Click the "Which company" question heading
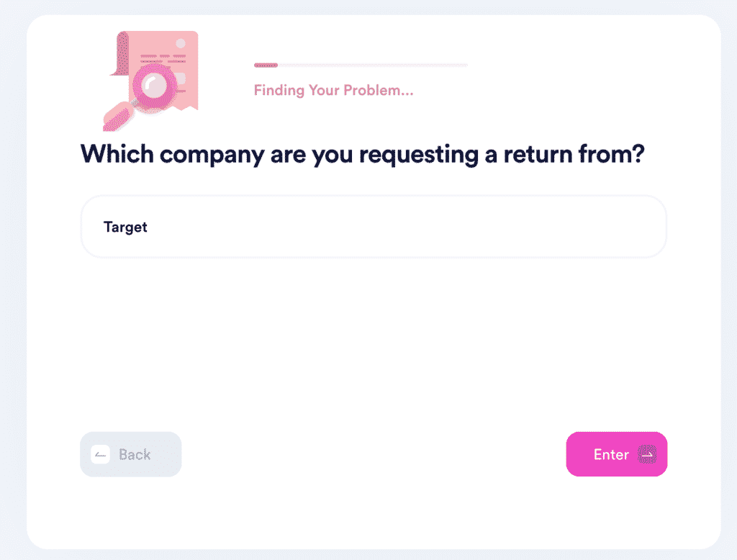This screenshot has width=737, height=560. pos(361,154)
